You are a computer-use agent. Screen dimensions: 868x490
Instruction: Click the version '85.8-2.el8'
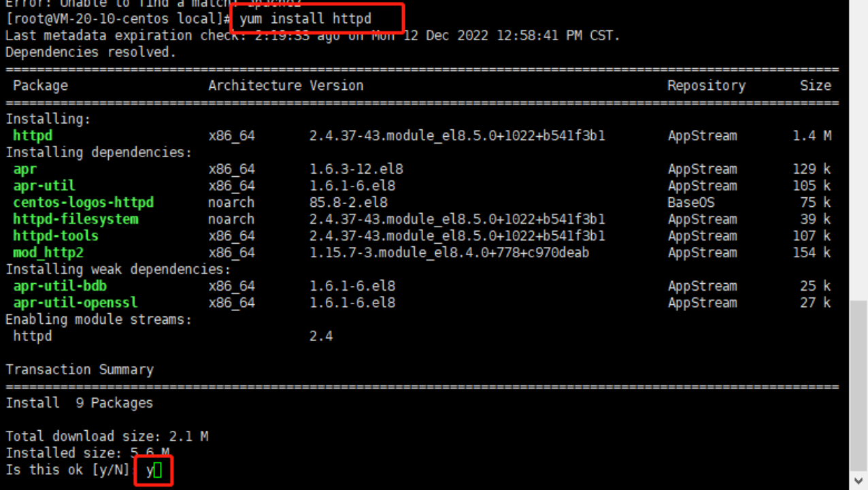(348, 203)
